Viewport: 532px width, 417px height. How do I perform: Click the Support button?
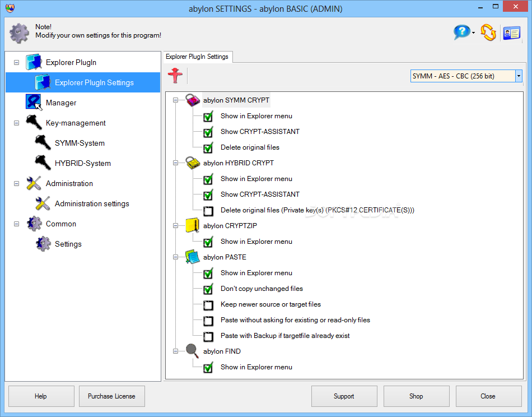tap(344, 396)
